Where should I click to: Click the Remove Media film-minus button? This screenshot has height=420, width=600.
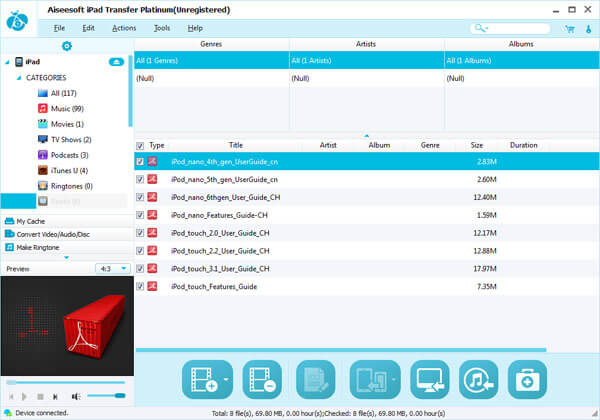click(x=262, y=379)
